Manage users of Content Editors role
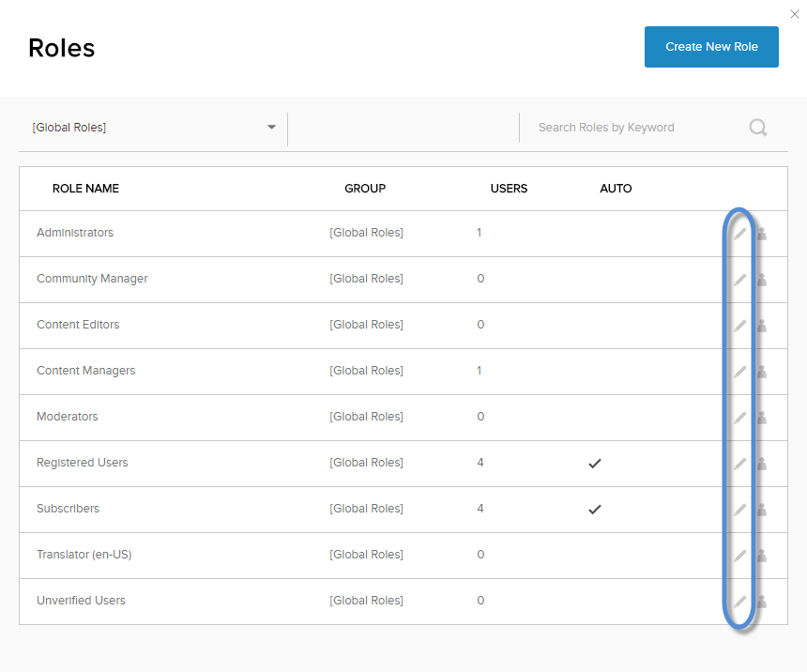807x672 pixels. coord(762,326)
